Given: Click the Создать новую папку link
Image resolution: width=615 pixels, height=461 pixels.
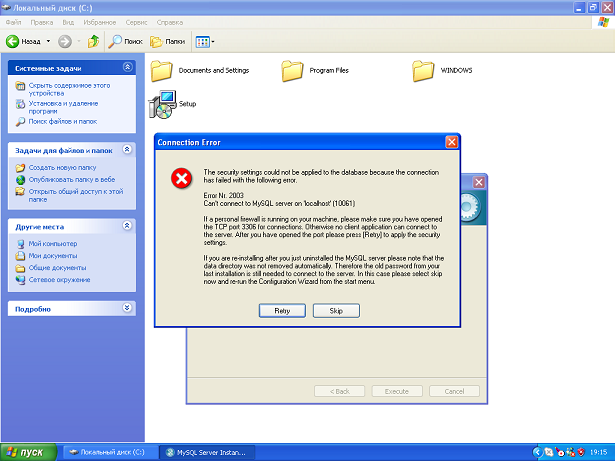Looking at the screenshot, I should 62,167.
